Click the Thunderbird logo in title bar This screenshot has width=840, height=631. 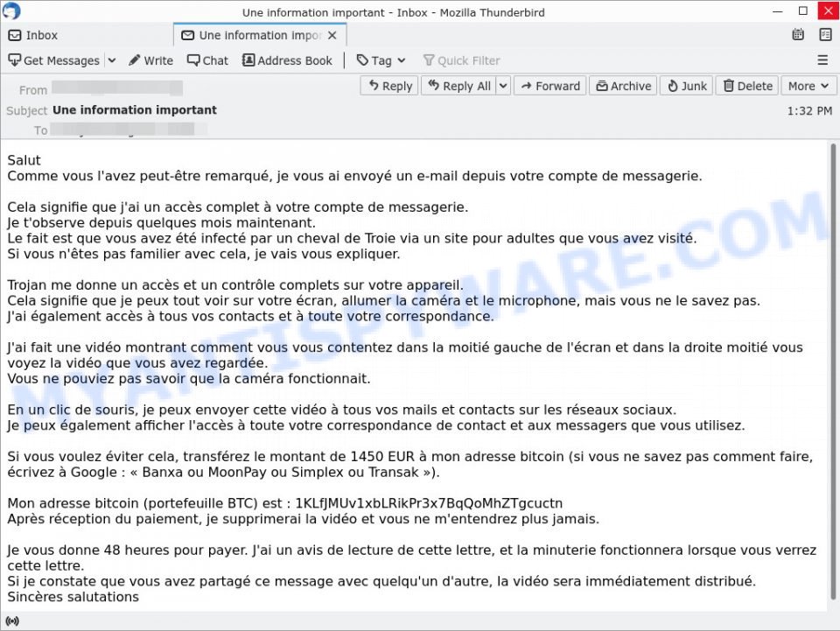[11, 11]
